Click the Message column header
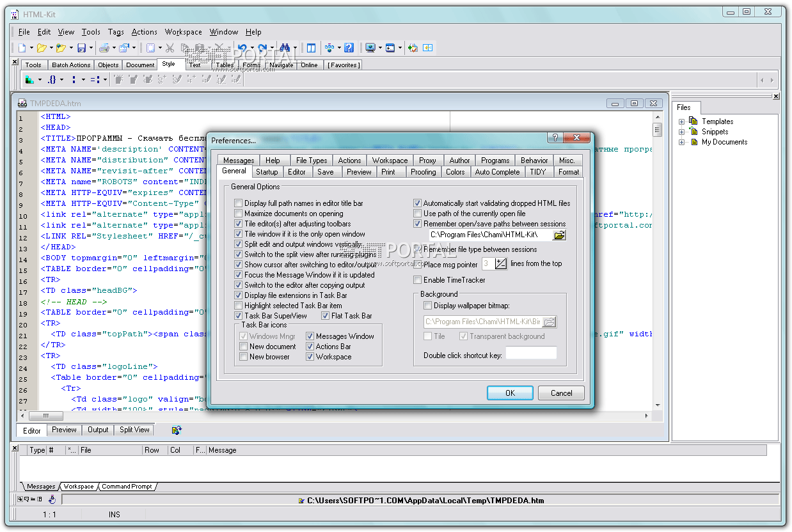This screenshot has height=532, width=792. coord(486,450)
